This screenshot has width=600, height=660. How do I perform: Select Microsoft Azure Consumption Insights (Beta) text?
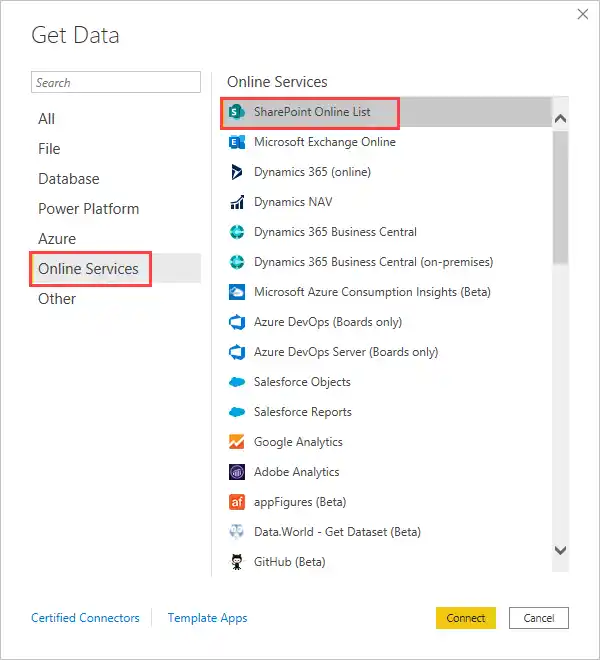[372, 292]
